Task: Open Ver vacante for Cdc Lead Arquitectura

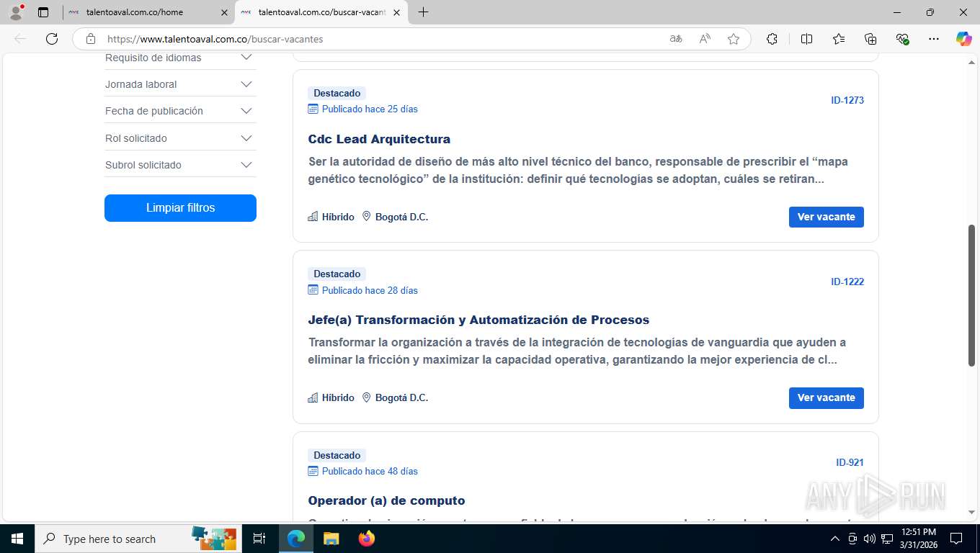Action: point(826,217)
